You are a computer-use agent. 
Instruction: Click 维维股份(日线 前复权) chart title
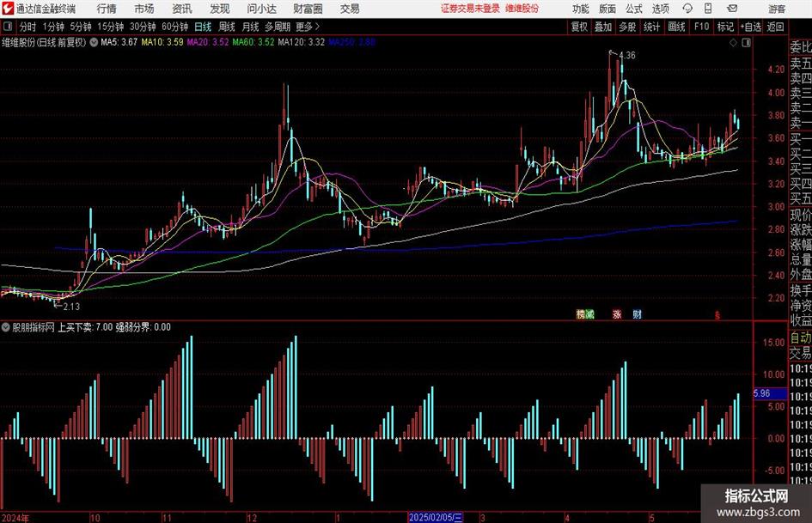pos(44,42)
